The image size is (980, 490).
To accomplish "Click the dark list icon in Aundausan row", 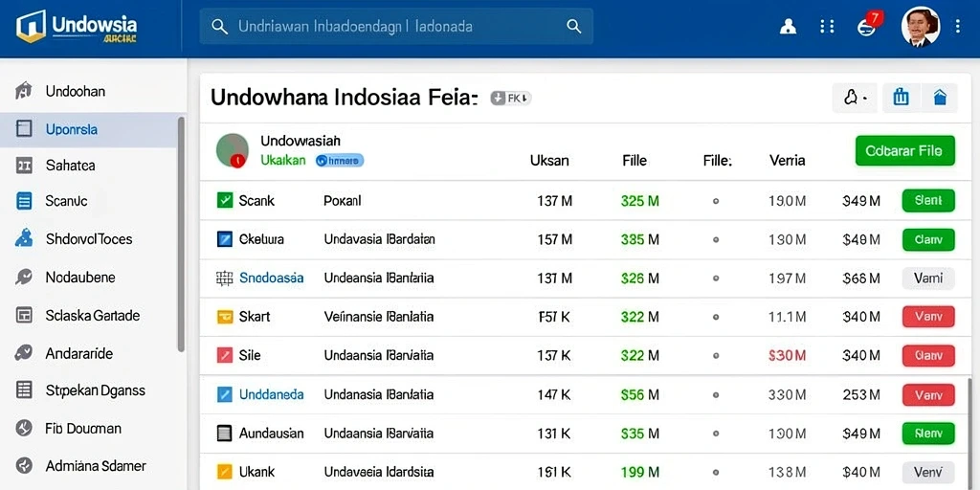I will click(x=224, y=434).
